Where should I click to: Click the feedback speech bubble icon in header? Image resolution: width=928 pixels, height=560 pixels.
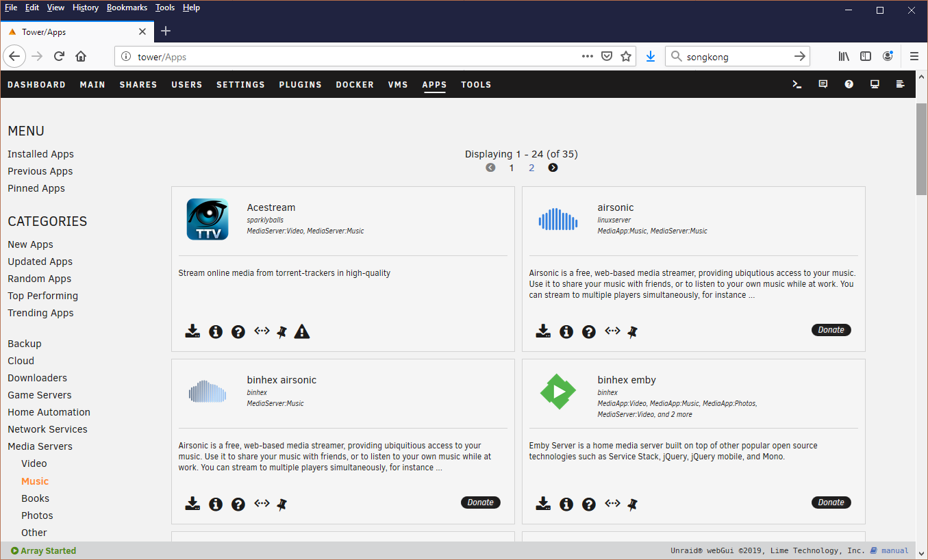coord(823,84)
